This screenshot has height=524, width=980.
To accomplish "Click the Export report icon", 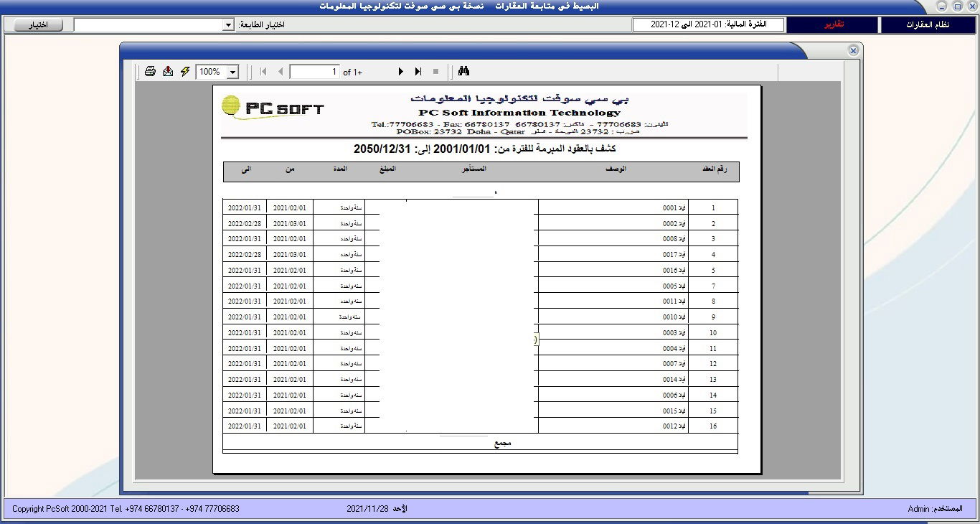I will click(168, 71).
